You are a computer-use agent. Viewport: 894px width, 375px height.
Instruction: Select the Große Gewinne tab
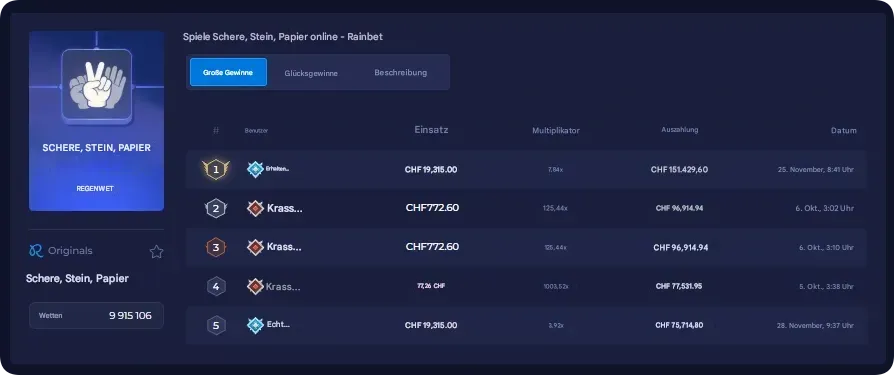228,72
